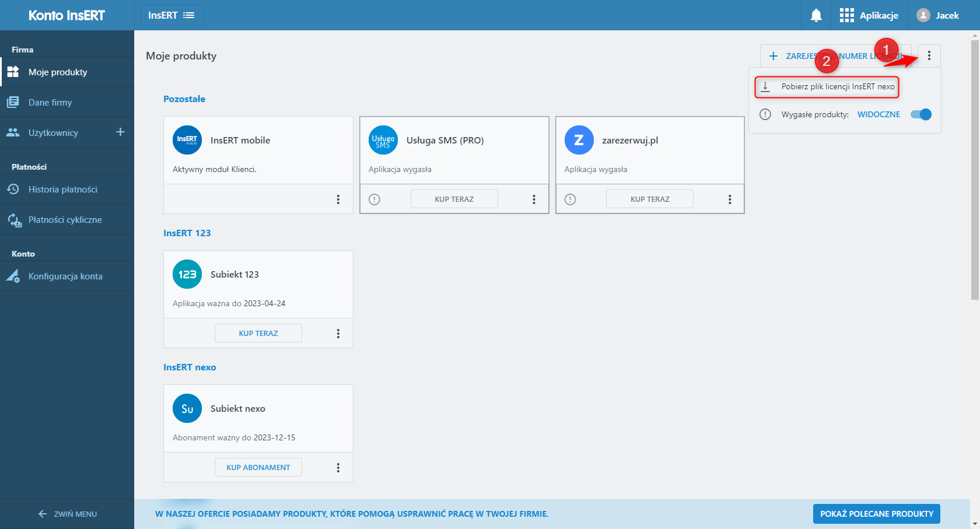
Task: Click 'Aktywny moduł Klienci.' text
Action: coord(215,169)
